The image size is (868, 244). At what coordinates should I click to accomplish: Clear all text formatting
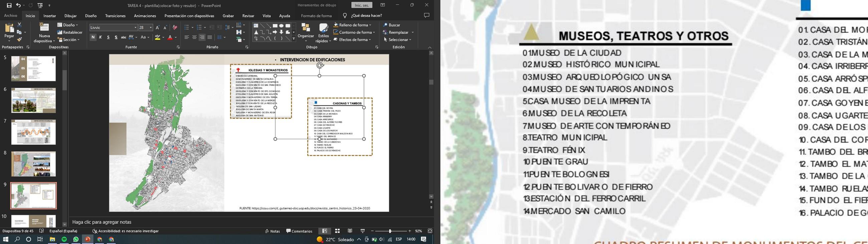(175, 28)
